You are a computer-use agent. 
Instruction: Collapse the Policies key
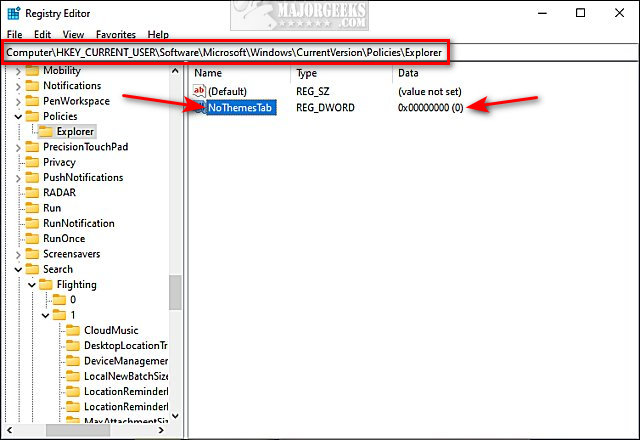click(18, 117)
